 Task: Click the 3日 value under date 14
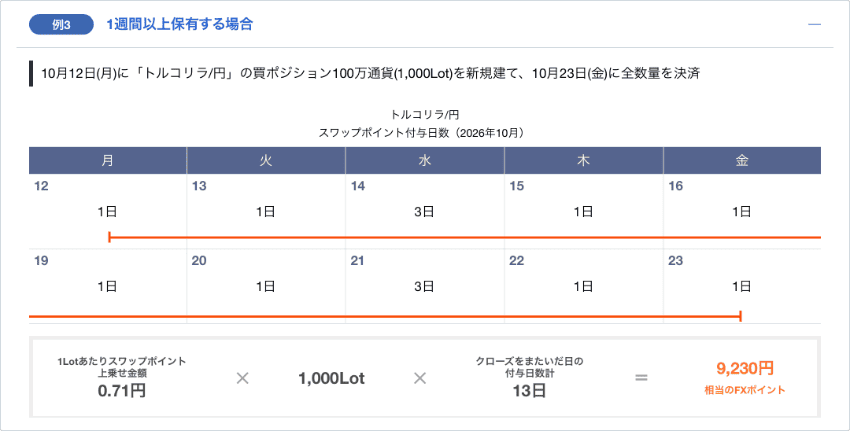click(424, 211)
